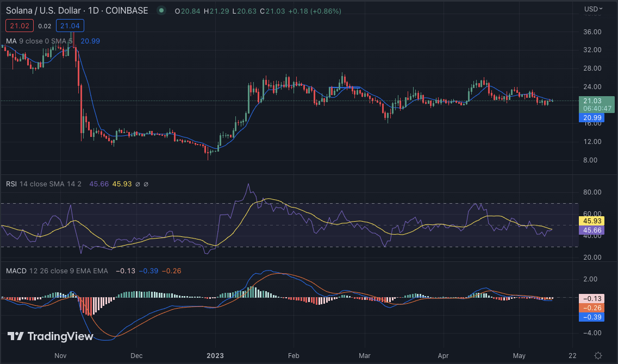Click the Mar label on the time axis

click(365, 356)
